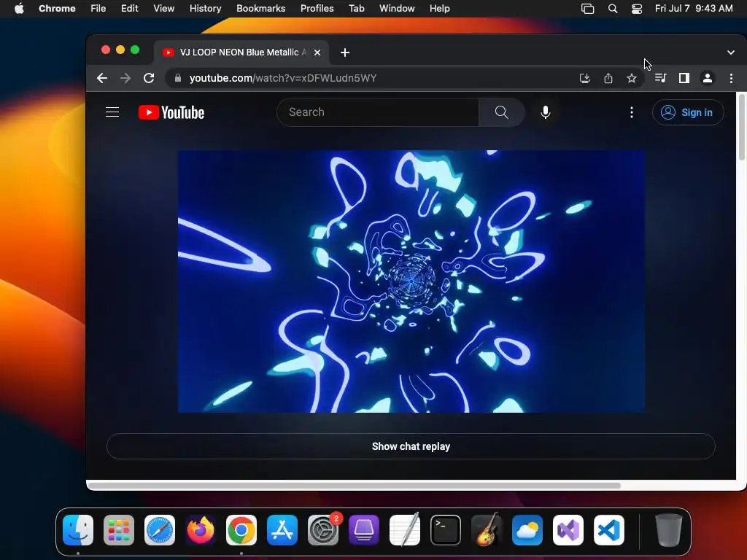Open a new tab with plus button
Image resolution: width=747 pixels, height=560 pixels.
345,52
